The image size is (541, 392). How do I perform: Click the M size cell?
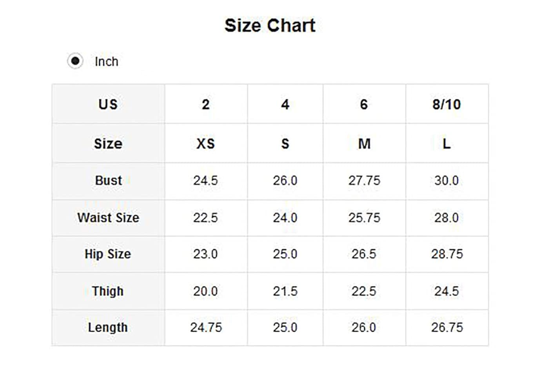coord(364,143)
